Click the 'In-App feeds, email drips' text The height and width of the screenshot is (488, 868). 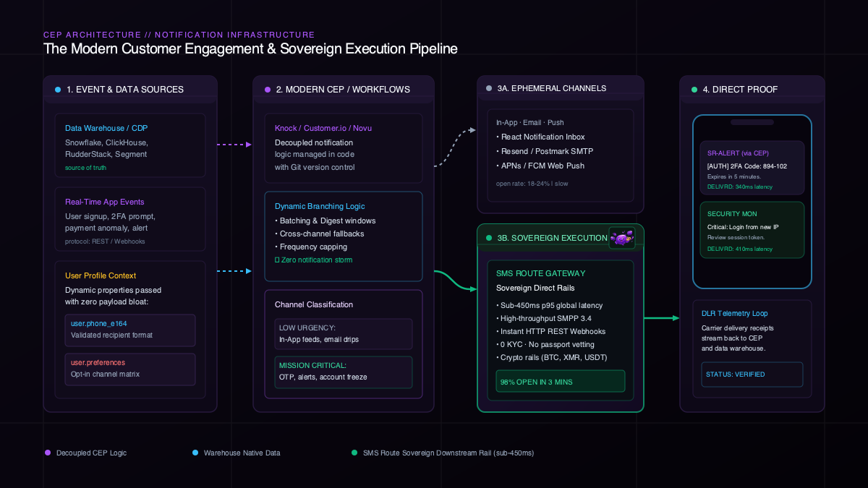click(x=319, y=339)
